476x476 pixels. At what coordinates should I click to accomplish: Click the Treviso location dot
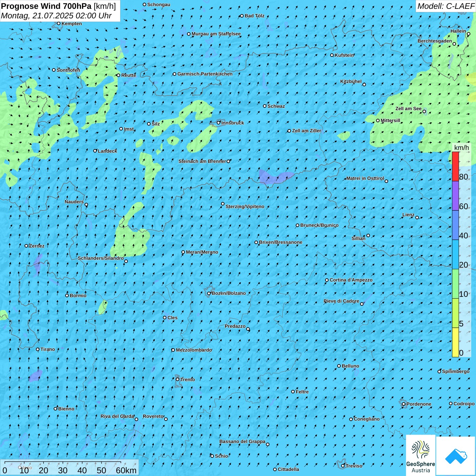(x=343, y=466)
